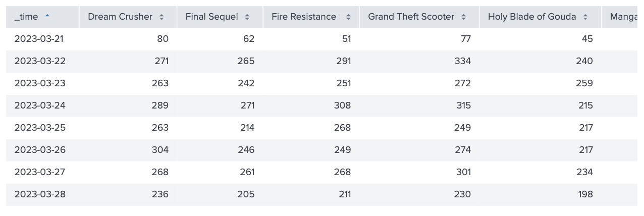Select the Final Sequel column header
The height and width of the screenshot is (216, 644).
coord(220,17)
